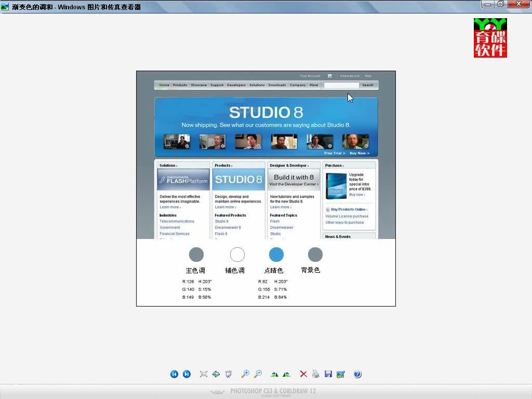
Task: Click the viewer application icon in title bar
Action: click(5, 6)
